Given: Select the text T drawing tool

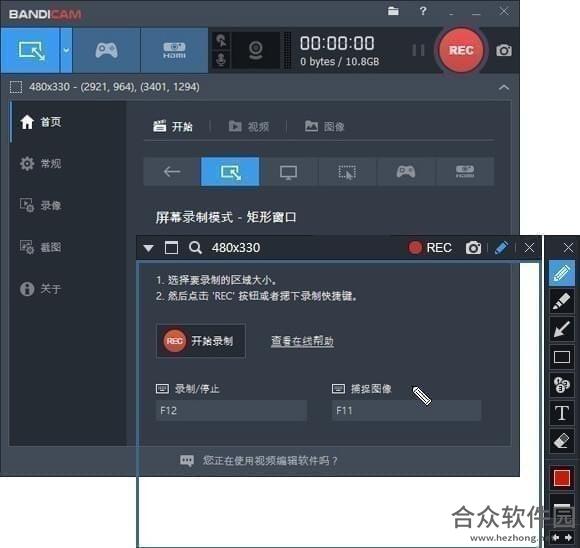Looking at the screenshot, I should coord(562,413).
